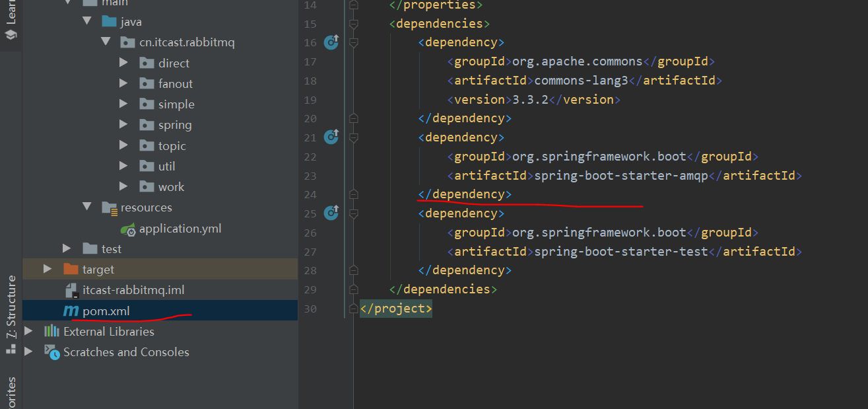Click the fanout package folder icon
This screenshot has height=409, width=868.
coord(147,83)
